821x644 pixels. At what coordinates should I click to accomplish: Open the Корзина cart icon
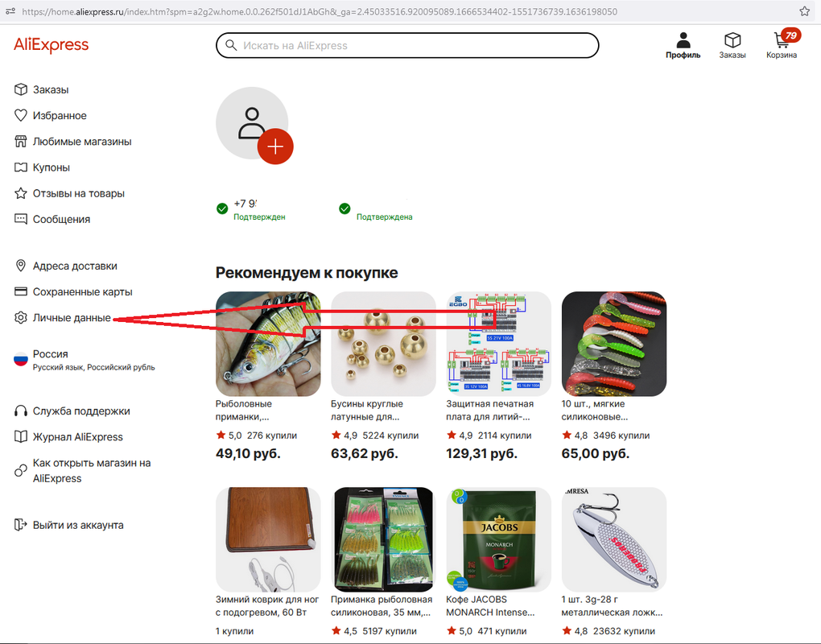tap(782, 39)
